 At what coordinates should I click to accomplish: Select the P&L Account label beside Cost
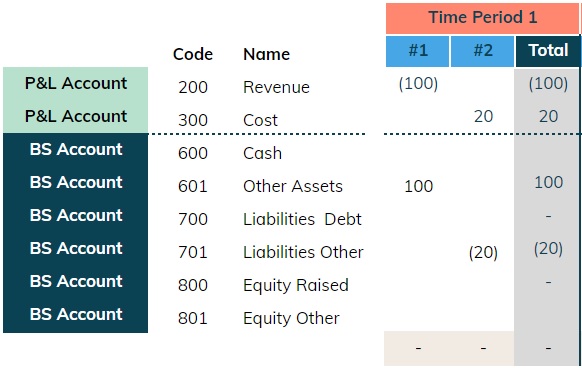point(76,117)
